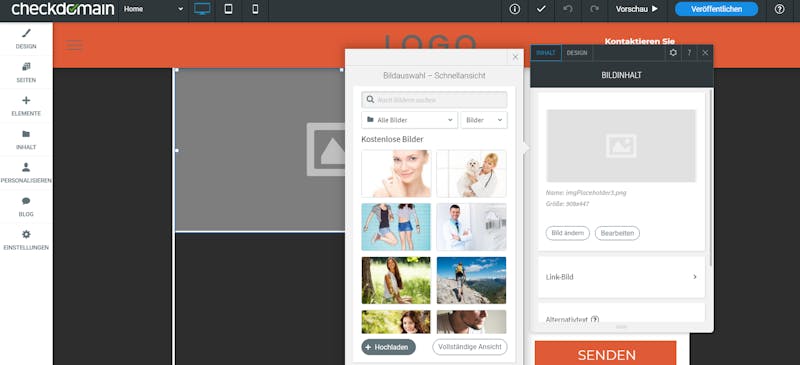Select the Inhalt tab in Bildinhalt panel
Image resolution: width=800 pixels, height=365 pixels.
(546, 53)
